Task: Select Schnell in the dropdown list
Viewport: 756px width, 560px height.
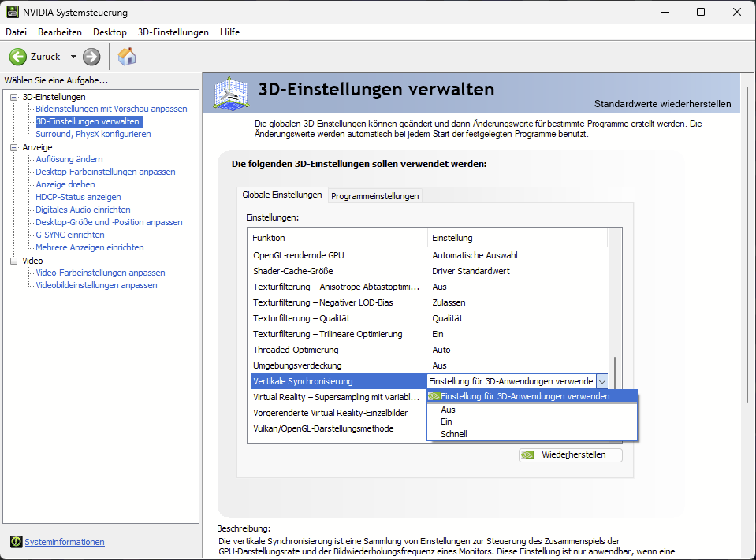Action: pos(532,434)
